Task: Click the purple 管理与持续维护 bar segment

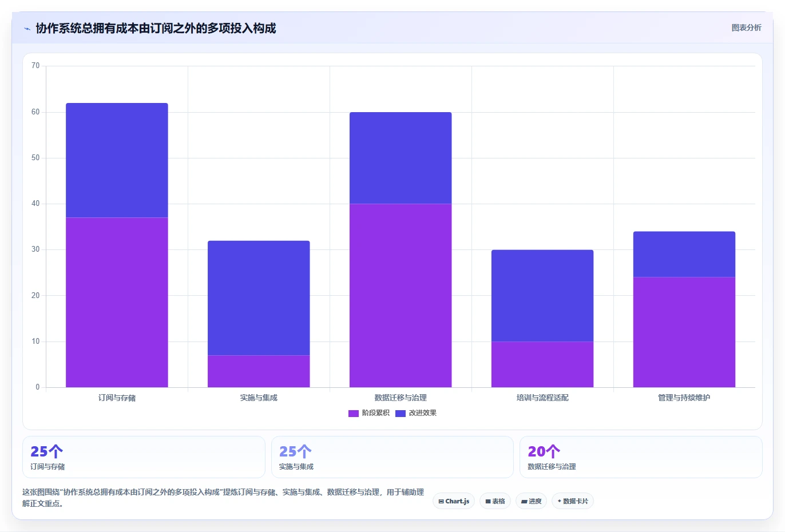Action: 684,332
